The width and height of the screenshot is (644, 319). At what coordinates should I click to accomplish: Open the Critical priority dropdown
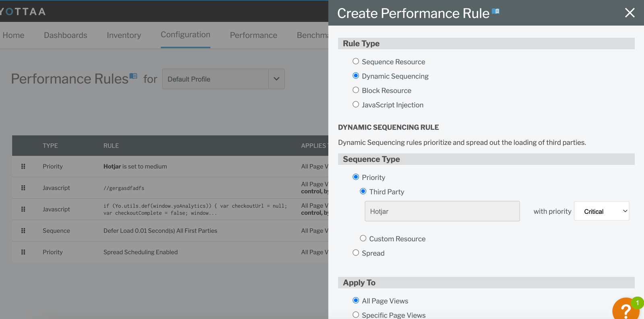601,211
